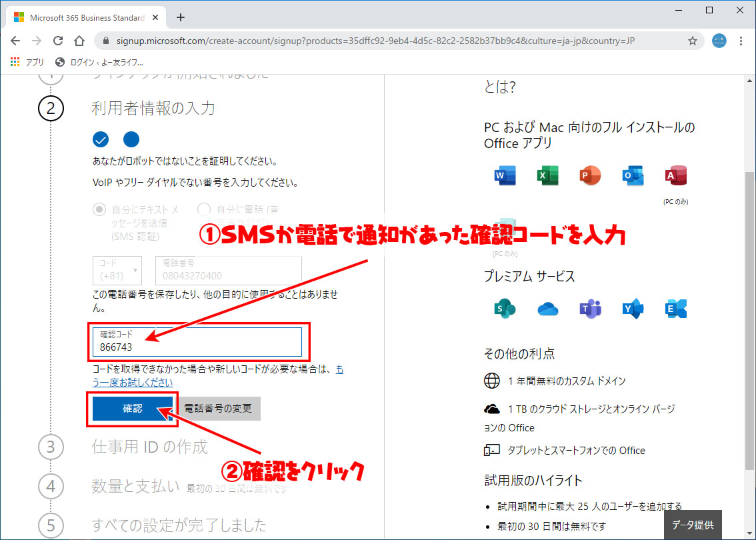The height and width of the screenshot is (540, 756).
Task: Click the tablet and smartphone device icon
Action: 492,450
